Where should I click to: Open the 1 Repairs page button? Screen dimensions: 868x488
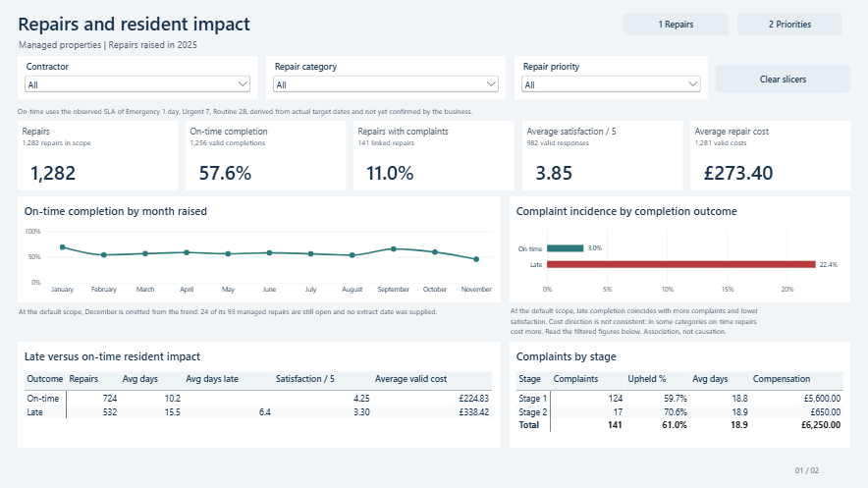(x=676, y=25)
